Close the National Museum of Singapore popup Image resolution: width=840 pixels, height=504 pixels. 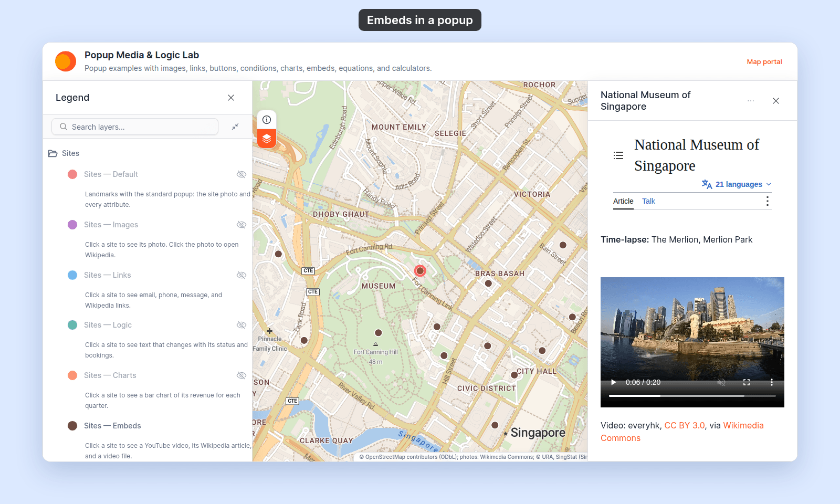pyautogui.click(x=776, y=101)
